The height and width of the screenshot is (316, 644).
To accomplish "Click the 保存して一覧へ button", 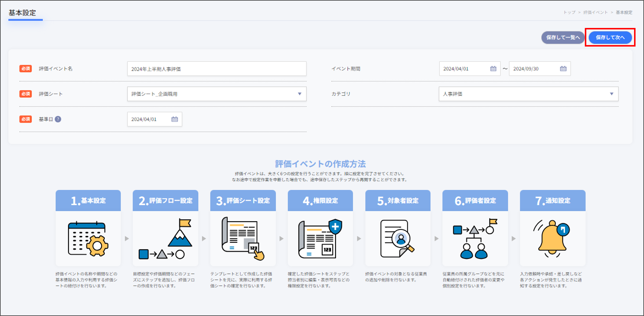I will pos(563,38).
